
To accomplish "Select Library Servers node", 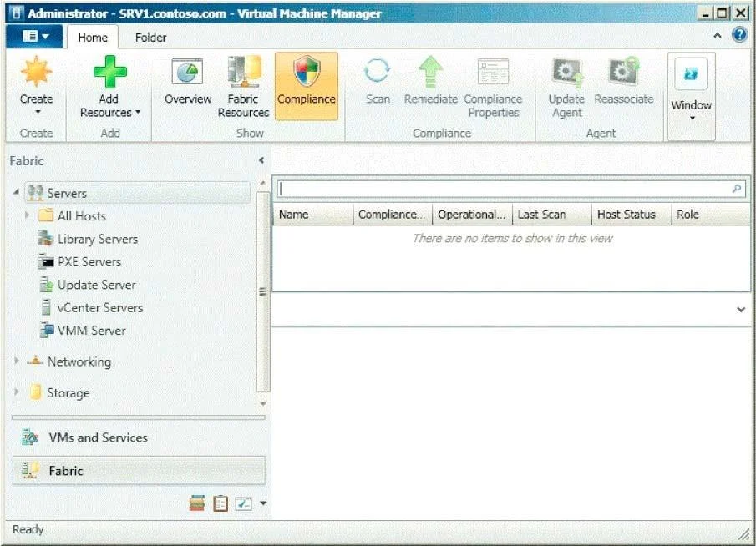I will [x=89, y=239].
